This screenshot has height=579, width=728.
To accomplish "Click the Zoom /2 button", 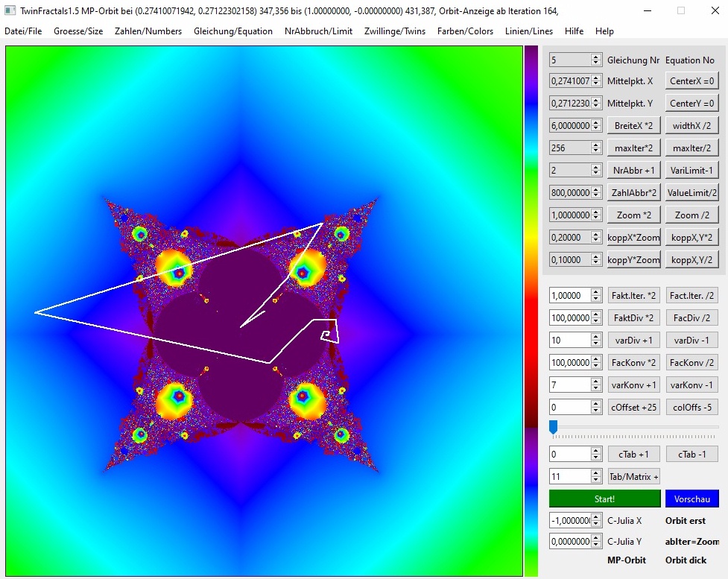I will coord(691,215).
